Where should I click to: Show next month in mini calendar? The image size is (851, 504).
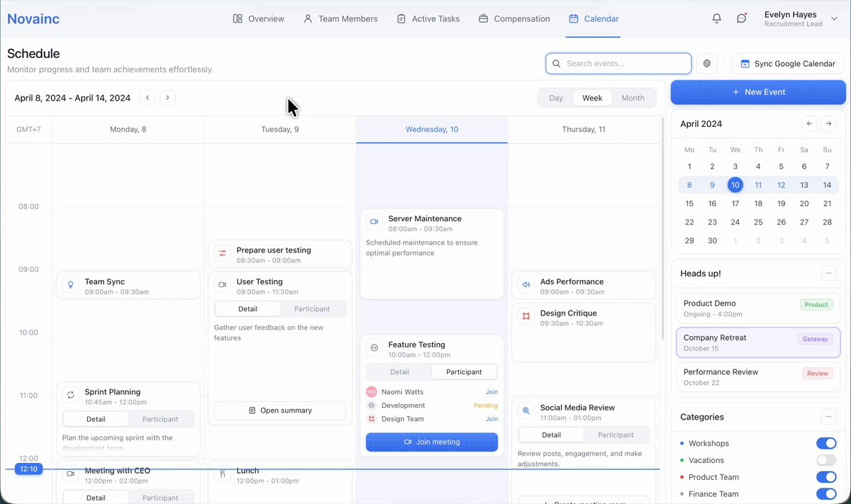829,124
